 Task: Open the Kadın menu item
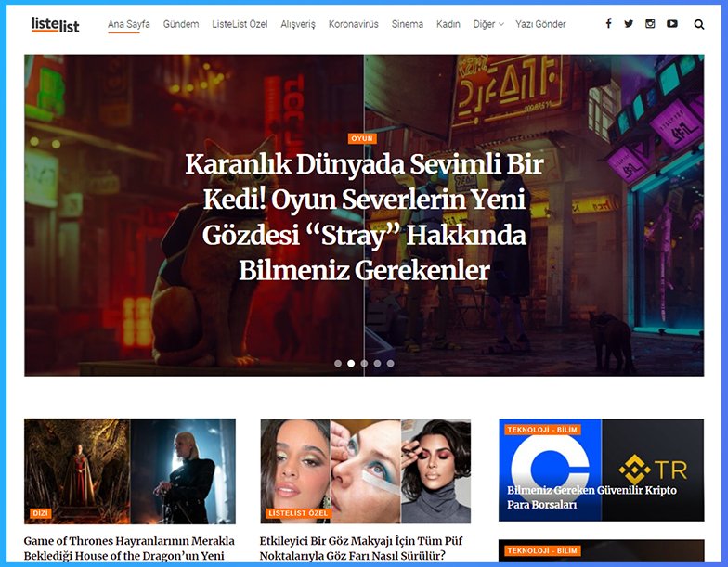tap(448, 24)
